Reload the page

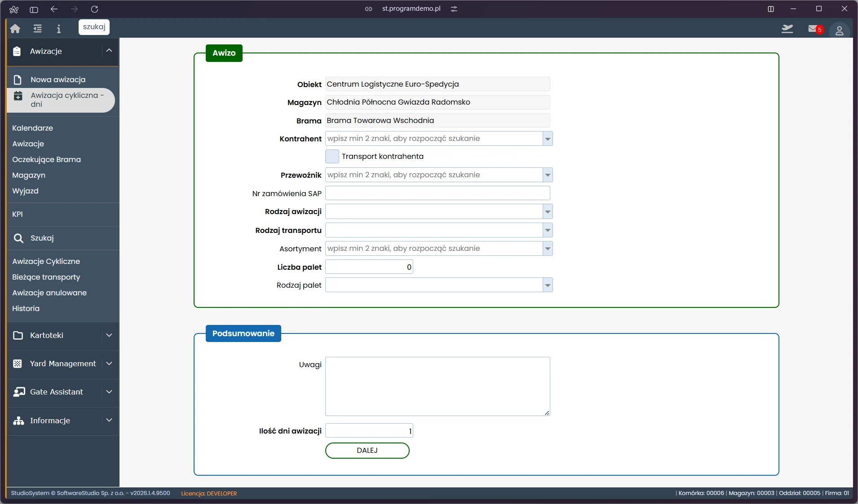point(94,9)
